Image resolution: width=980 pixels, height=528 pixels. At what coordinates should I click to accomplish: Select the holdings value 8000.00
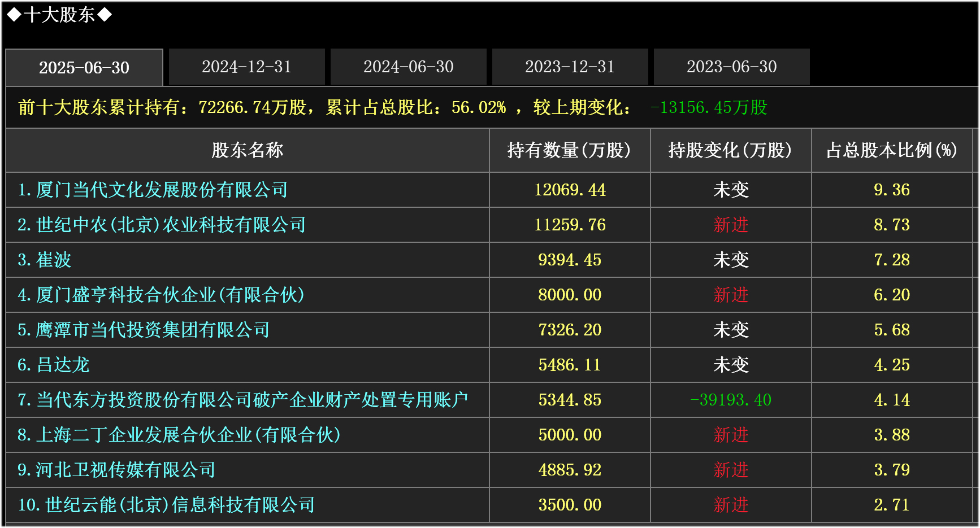point(570,295)
